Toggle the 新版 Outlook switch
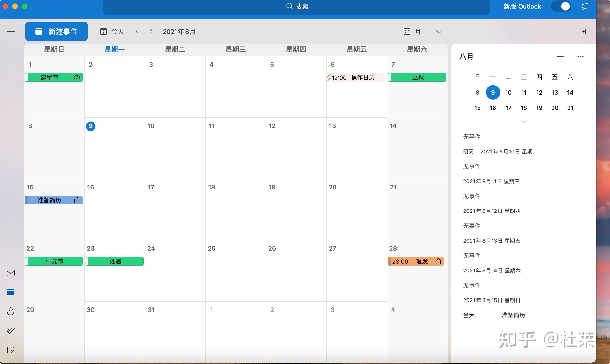 [561, 6]
